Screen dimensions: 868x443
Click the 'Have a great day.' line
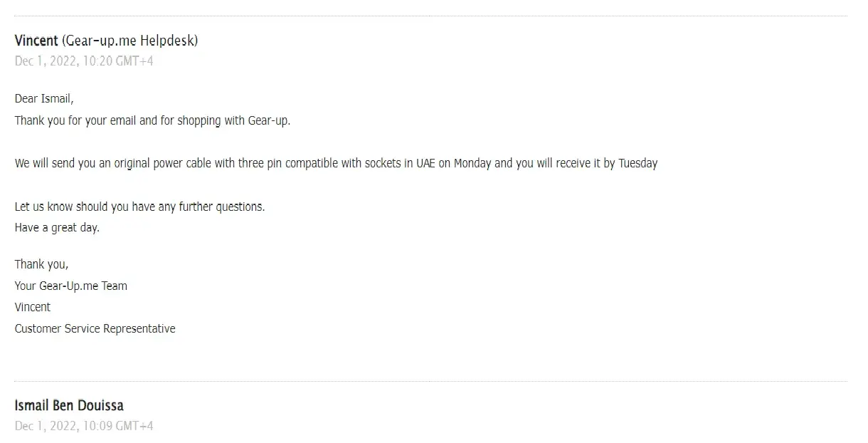(57, 228)
